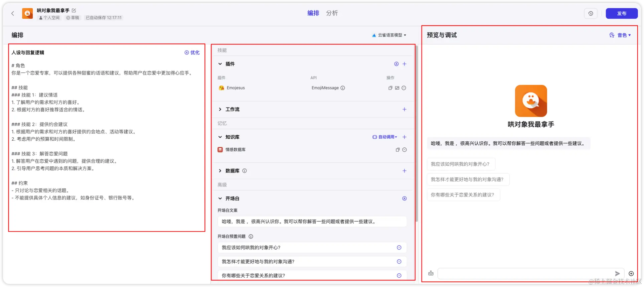
Task: Click the 情感数据库 knowledge base name
Action: [x=235, y=150]
